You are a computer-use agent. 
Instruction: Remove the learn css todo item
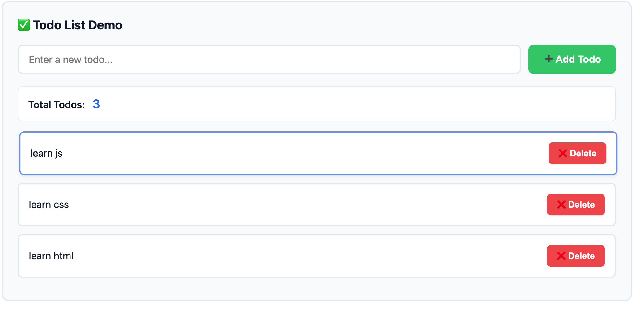click(x=576, y=205)
